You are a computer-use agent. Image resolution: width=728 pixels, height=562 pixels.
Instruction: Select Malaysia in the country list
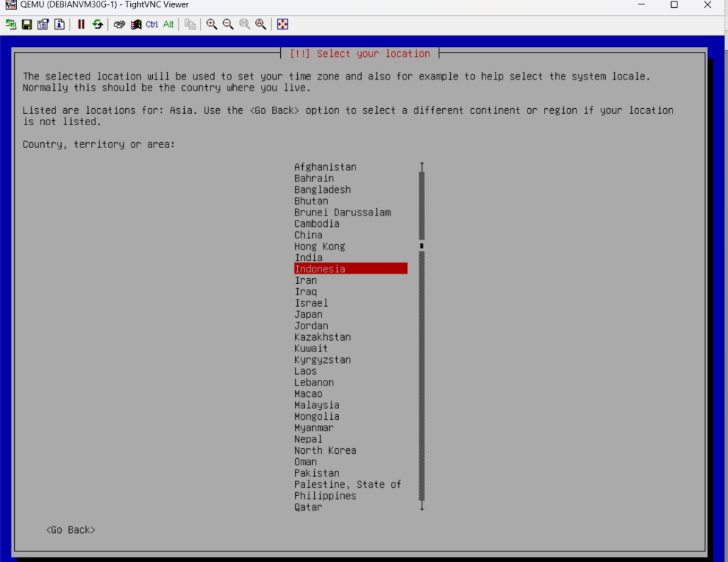point(317,405)
